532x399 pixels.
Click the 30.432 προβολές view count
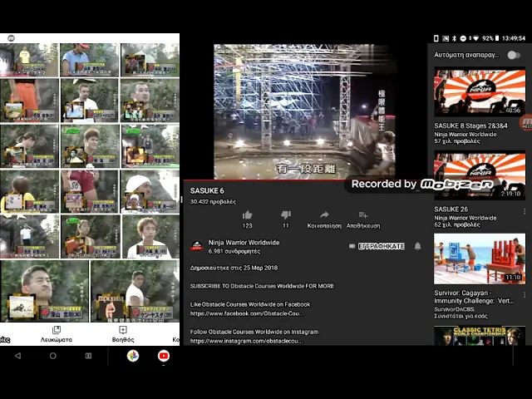213,201
